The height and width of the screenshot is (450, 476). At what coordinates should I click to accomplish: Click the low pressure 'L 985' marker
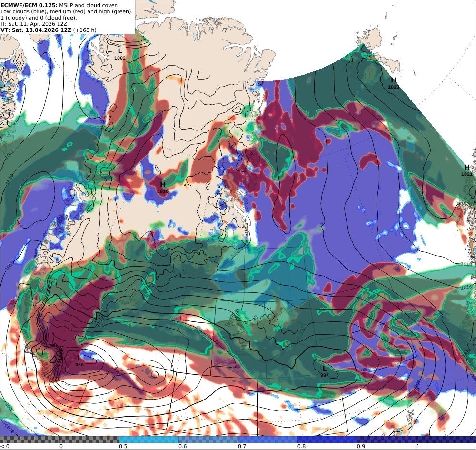click(79, 361)
